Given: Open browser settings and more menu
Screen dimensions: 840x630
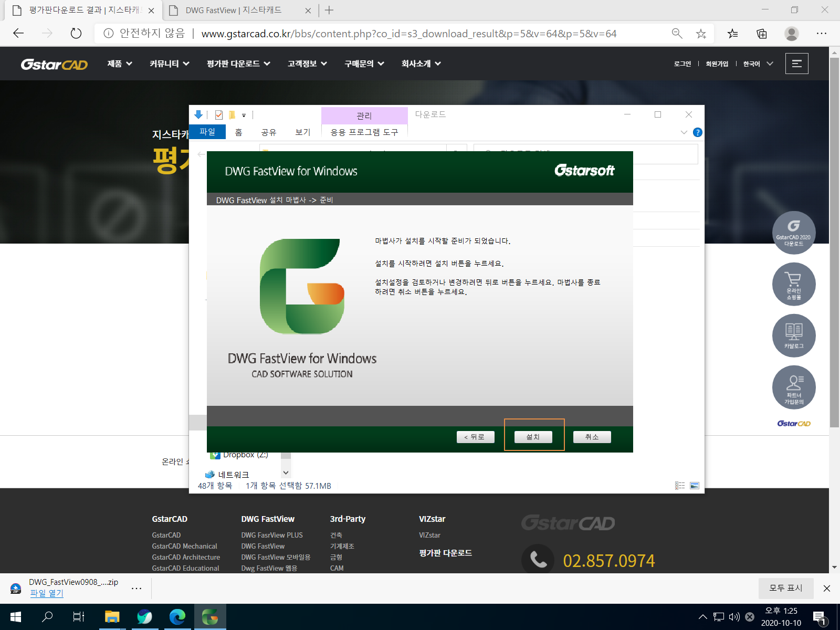Looking at the screenshot, I should 822,34.
